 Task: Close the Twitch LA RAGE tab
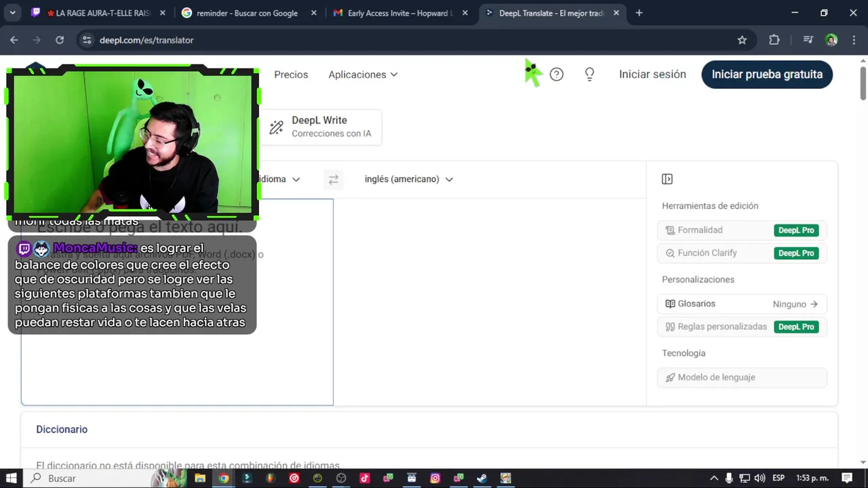pos(163,13)
